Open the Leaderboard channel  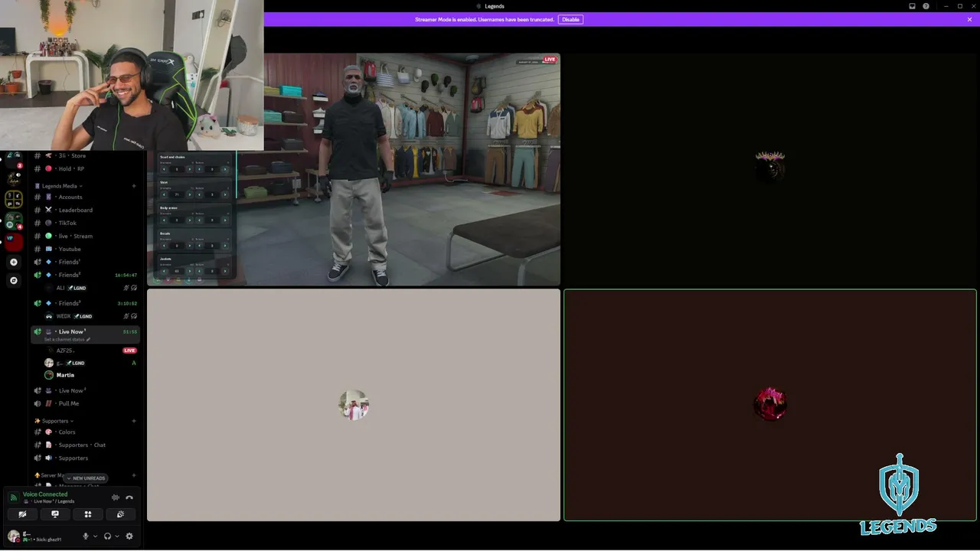pos(84,210)
